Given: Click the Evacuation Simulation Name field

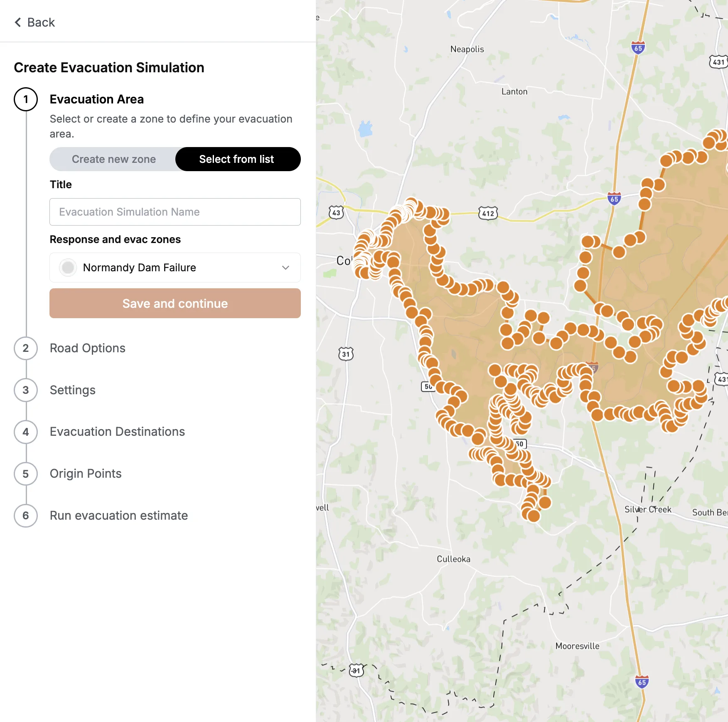Looking at the screenshot, I should (175, 212).
